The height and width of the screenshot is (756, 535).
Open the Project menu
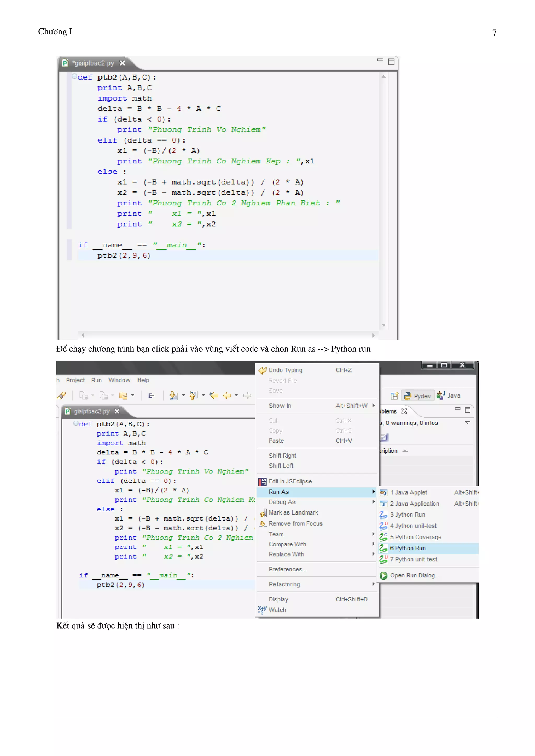75,380
